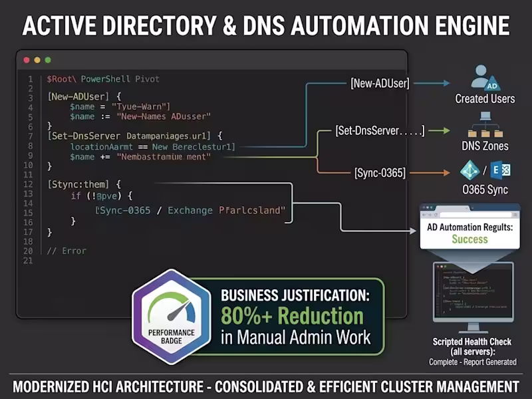Click the green window dot in editor
Screen dimensions: 532x399
(x=48, y=60)
